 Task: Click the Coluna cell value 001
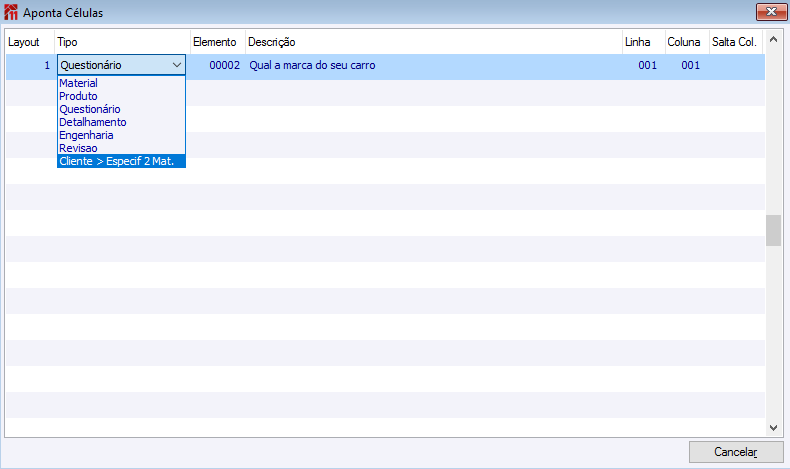tap(690, 65)
